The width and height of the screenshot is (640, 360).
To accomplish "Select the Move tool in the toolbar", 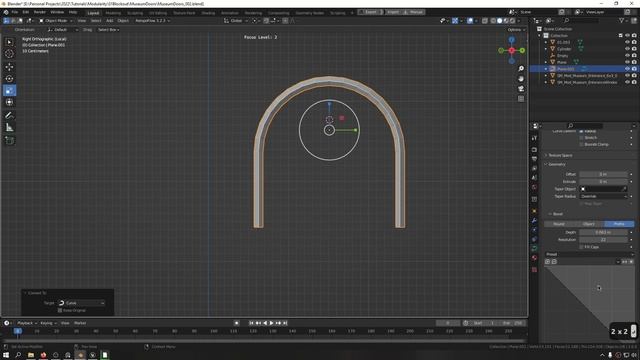I will [x=9, y=67].
